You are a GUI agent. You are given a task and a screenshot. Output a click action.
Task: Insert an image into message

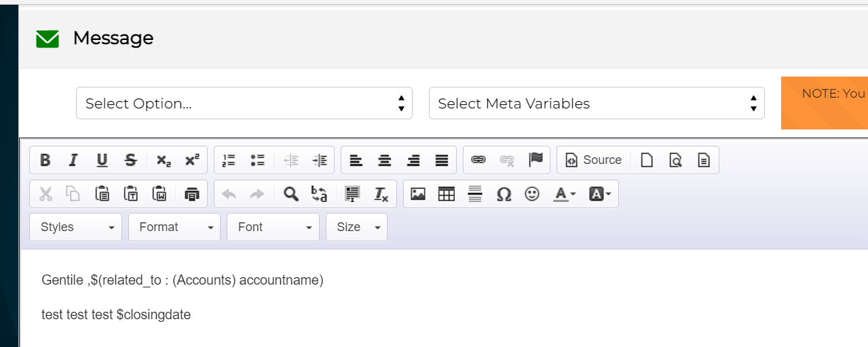(x=418, y=195)
